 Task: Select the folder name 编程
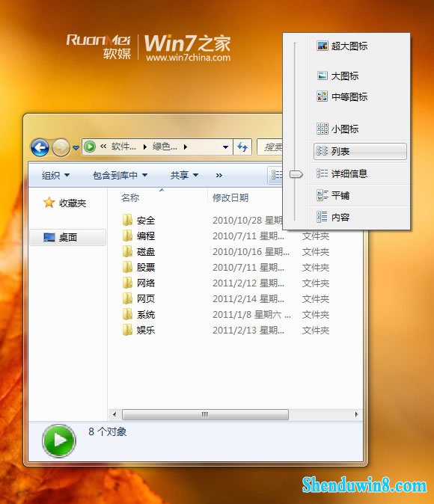pyautogui.click(x=146, y=236)
